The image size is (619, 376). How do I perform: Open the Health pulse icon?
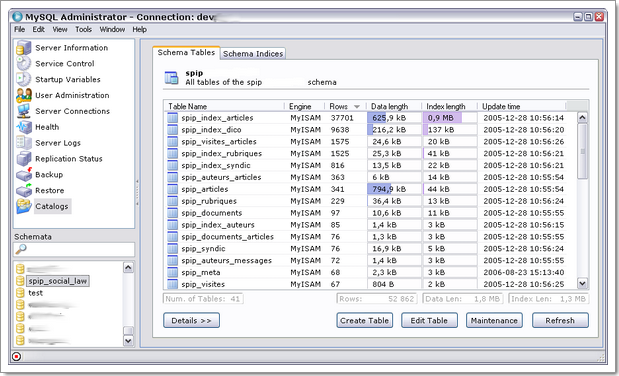click(x=24, y=127)
